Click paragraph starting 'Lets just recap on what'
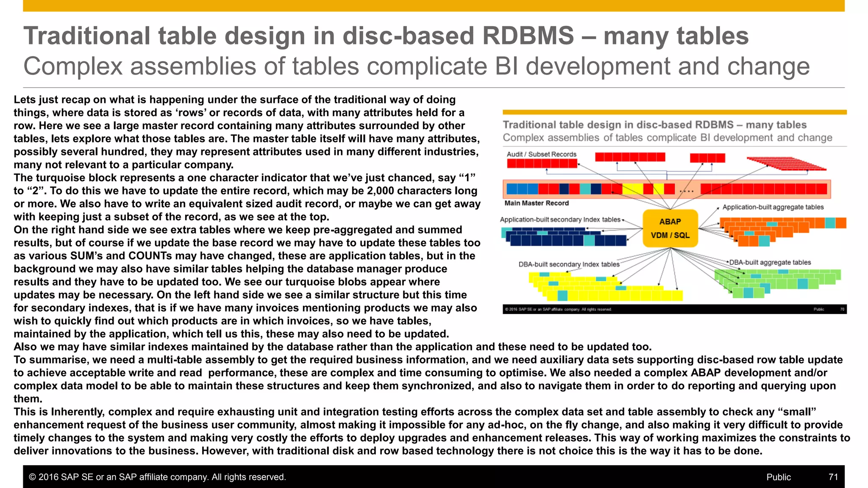The height and width of the screenshot is (488, 868). [247, 132]
